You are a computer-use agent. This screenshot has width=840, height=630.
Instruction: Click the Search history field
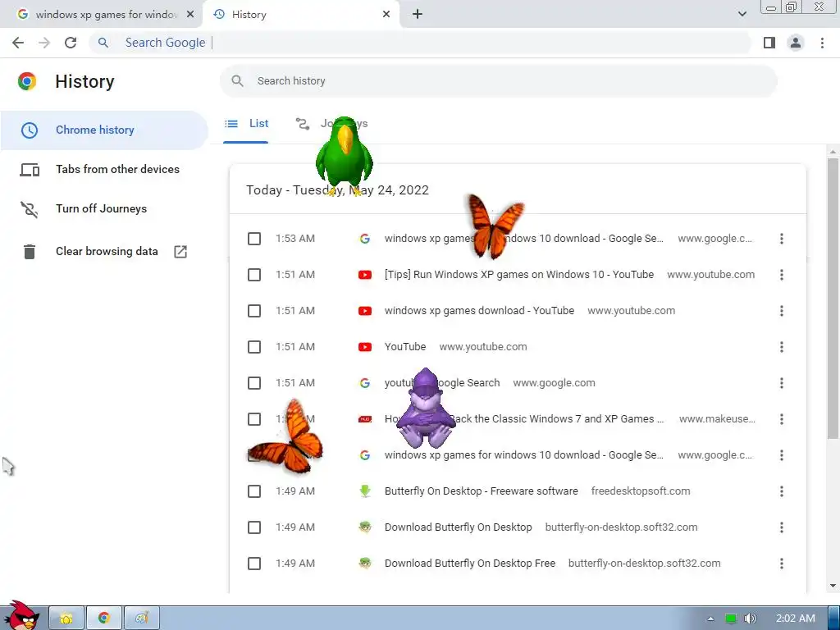[x=498, y=81]
